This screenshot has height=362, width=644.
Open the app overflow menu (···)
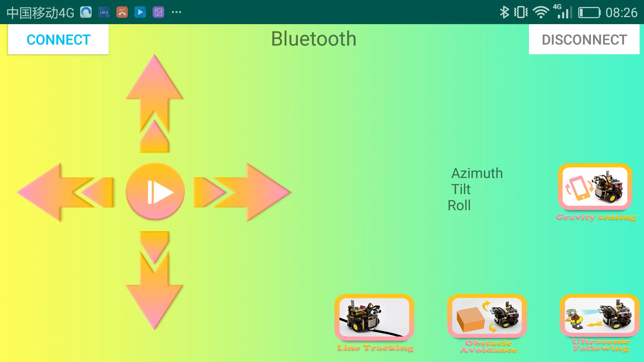[176, 12]
